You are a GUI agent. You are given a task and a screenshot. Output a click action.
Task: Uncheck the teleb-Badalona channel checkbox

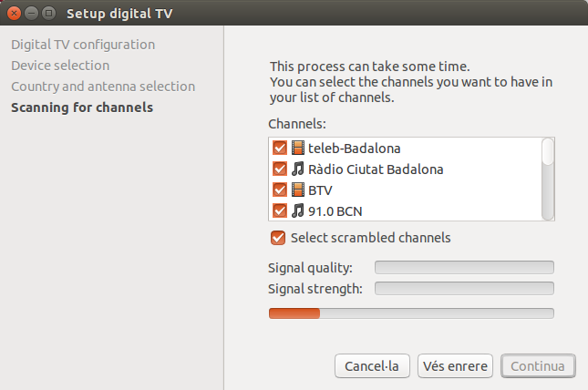point(280,148)
